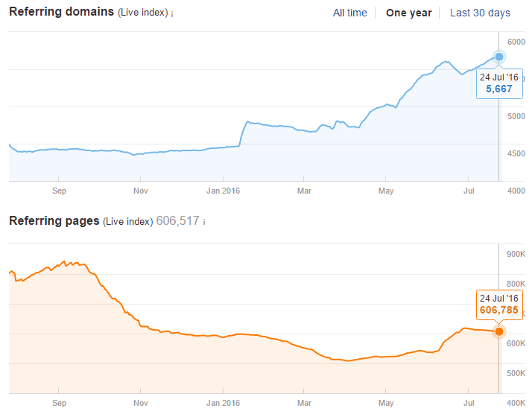This screenshot has height=414, width=532.
Task: Click the 606,517 total next to Referring pages
Action: click(177, 221)
